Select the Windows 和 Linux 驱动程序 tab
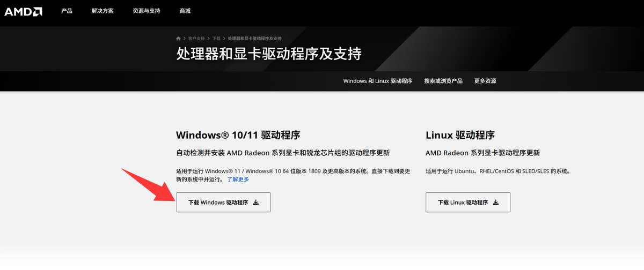Screen dimensions: 644x270 coord(378,81)
